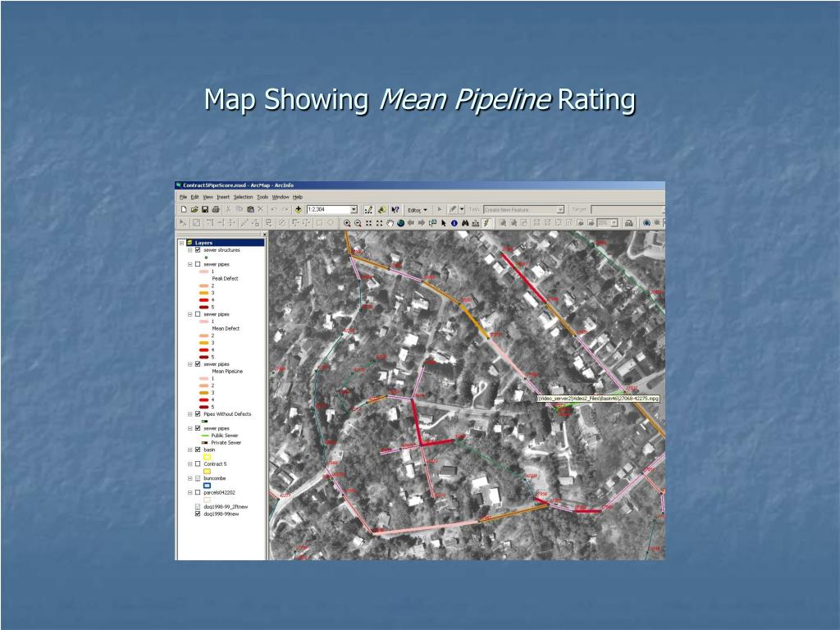
Task: Select the Select Features tool
Action: click(x=432, y=223)
